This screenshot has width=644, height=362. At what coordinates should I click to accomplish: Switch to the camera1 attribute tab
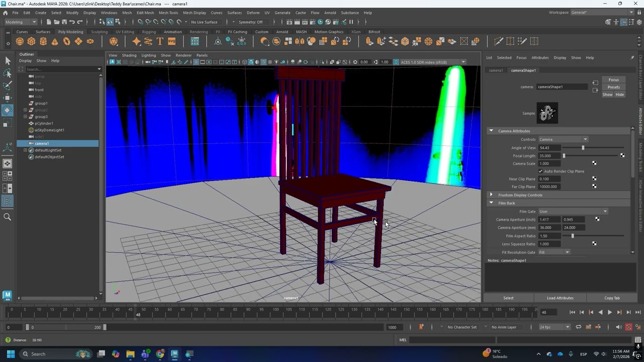click(496, 70)
